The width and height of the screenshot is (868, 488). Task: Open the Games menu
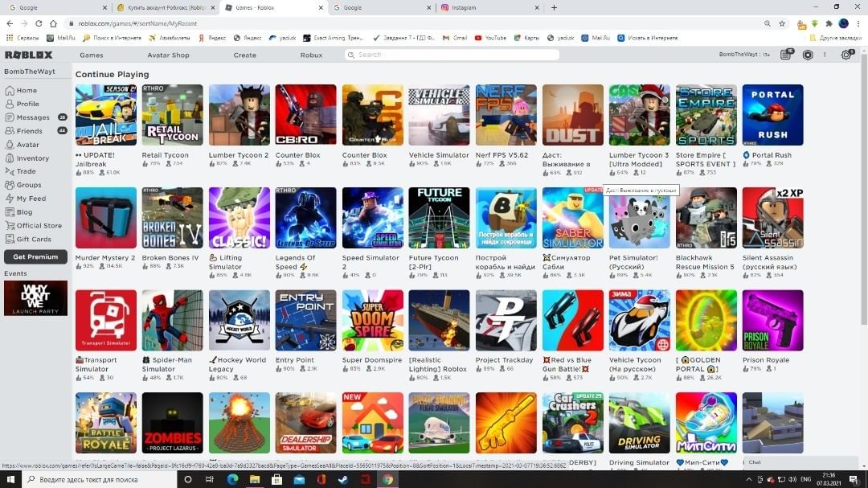click(92, 55)
